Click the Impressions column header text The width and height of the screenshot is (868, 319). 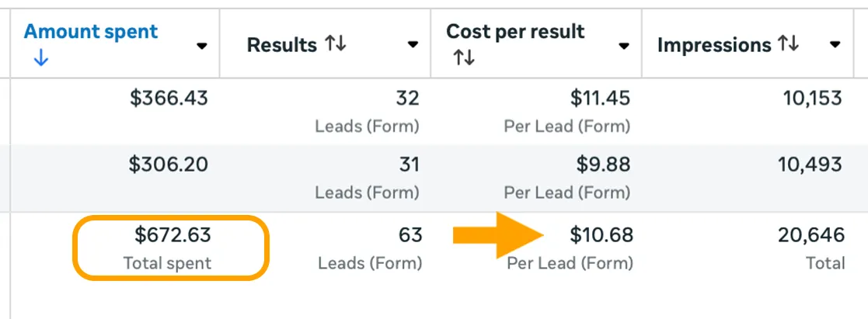pos(714,46)
